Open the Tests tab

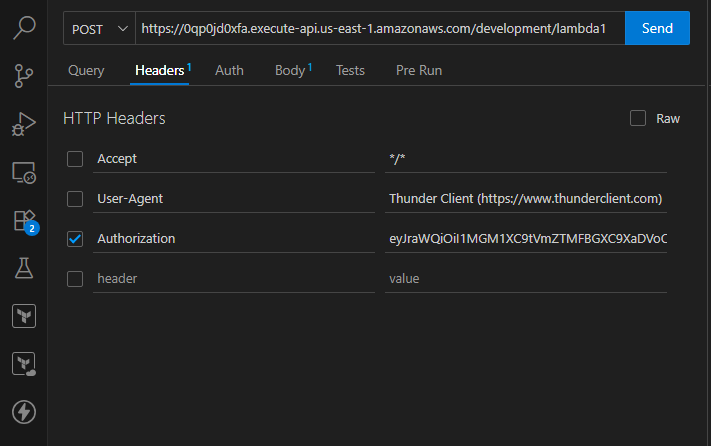coord(350,71)
